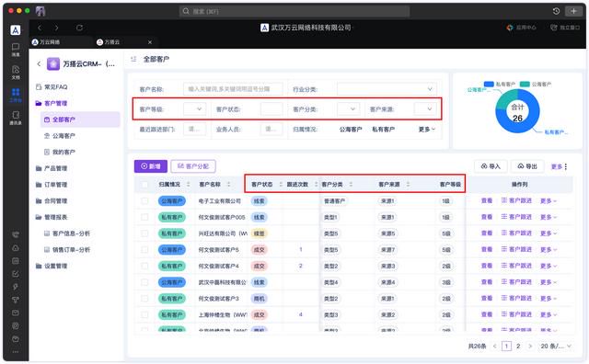Open the 客户分类 filter dropdown
589x364 pixels.
(x=348, y=109)
